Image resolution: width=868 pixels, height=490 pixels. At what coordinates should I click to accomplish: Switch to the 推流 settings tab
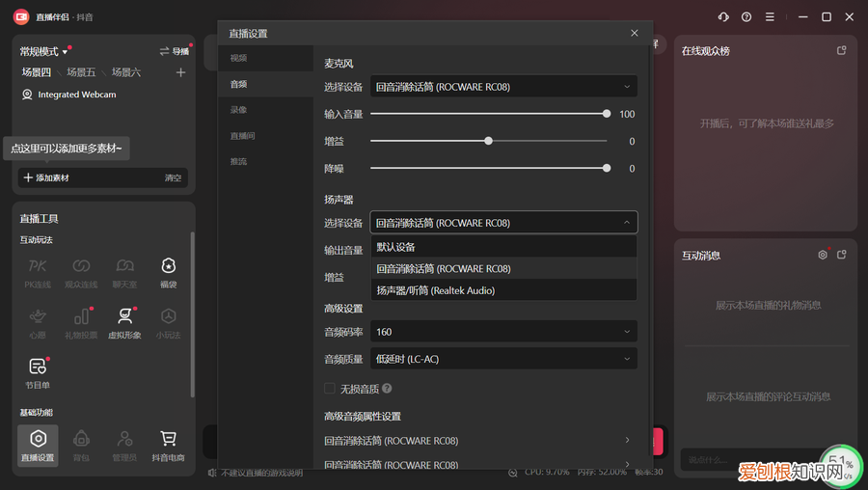click(x=266, y=161)
